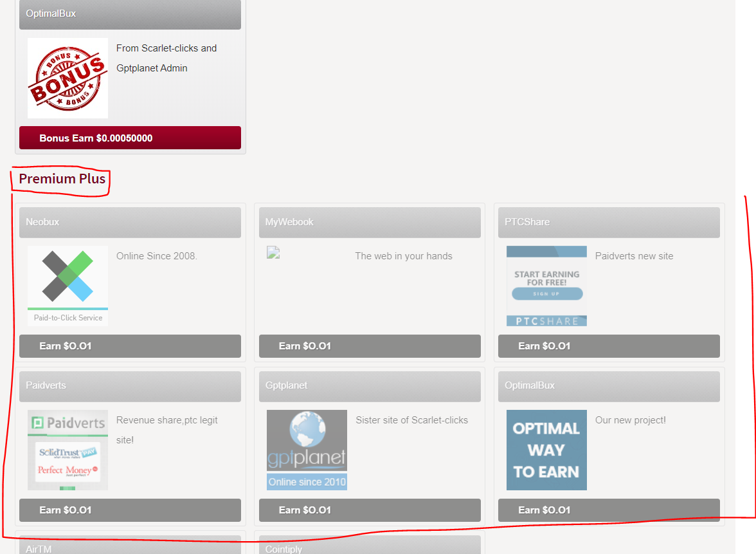Click the broken MyWebook image icon

pyautogui.click(x=273, y=252)
